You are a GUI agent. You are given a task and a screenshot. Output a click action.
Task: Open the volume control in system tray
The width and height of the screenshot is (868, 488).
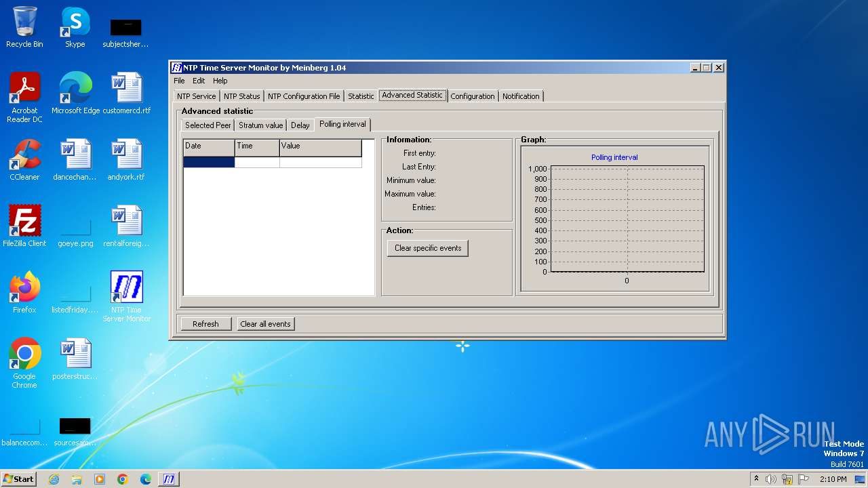(x=771, y=479)
